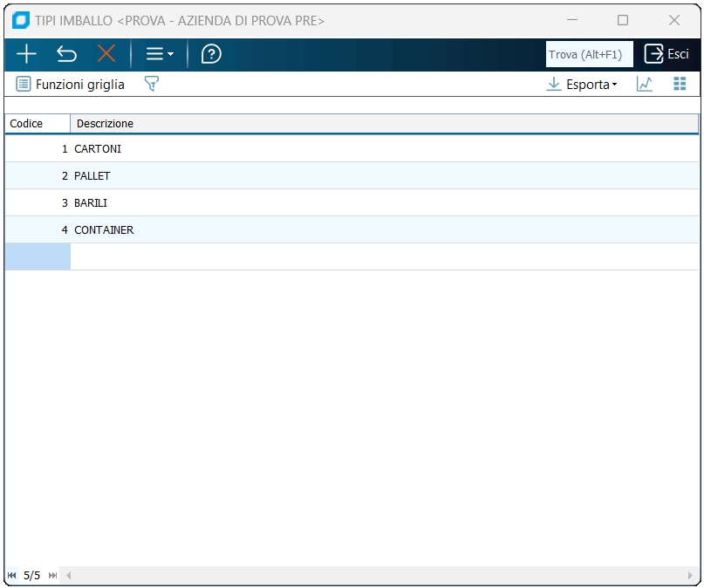Expand the Esporta dropdown

(582, 85)
